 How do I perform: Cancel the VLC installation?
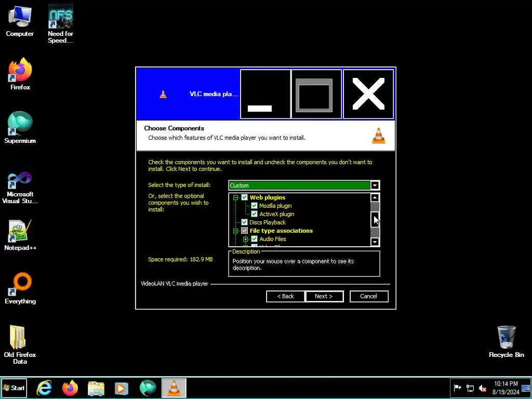click(369, 296)
